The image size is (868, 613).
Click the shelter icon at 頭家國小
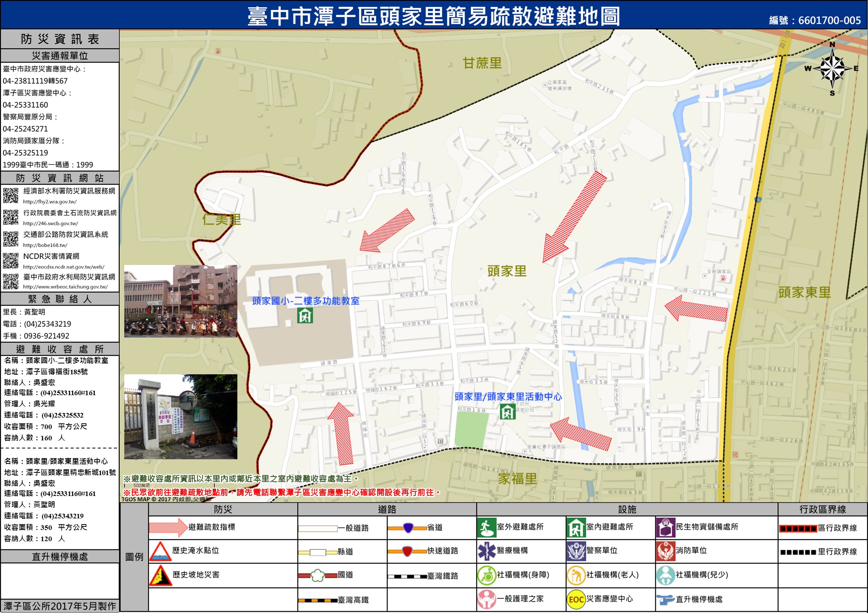click(305, 316)
